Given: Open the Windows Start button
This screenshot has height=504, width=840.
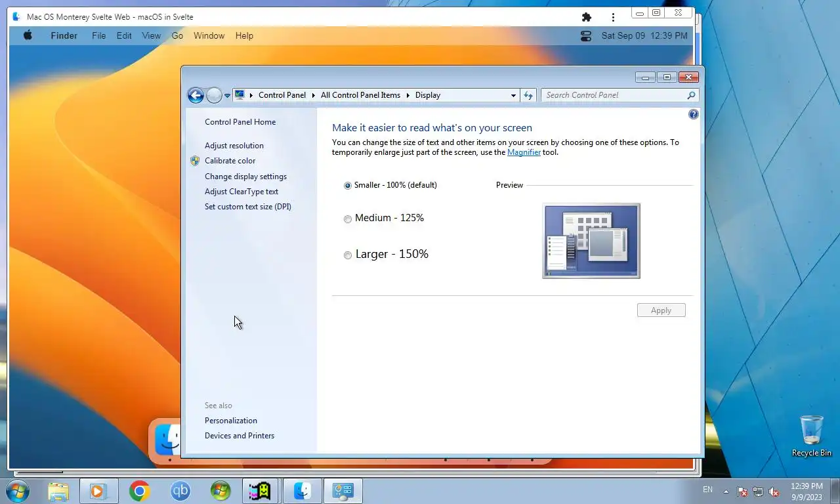Looking at the screenshot, I should [x=18, y=491].
